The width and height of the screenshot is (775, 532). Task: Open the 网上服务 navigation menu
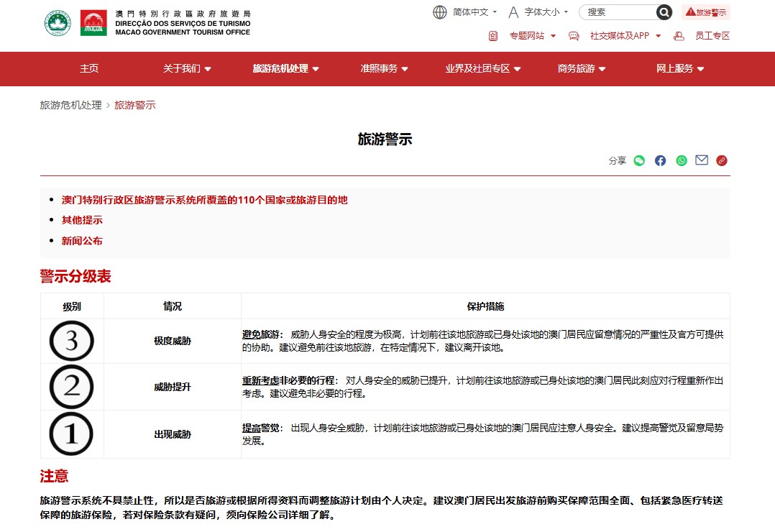coord(680,69)
